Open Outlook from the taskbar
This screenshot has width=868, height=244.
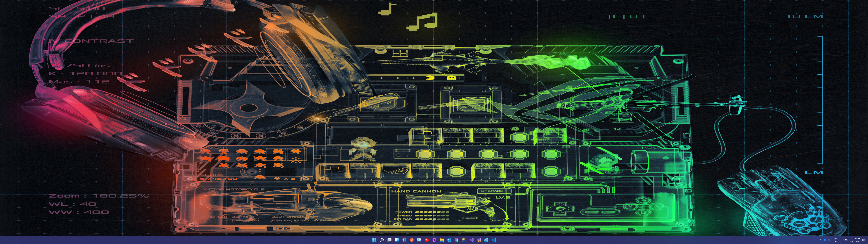449,240
